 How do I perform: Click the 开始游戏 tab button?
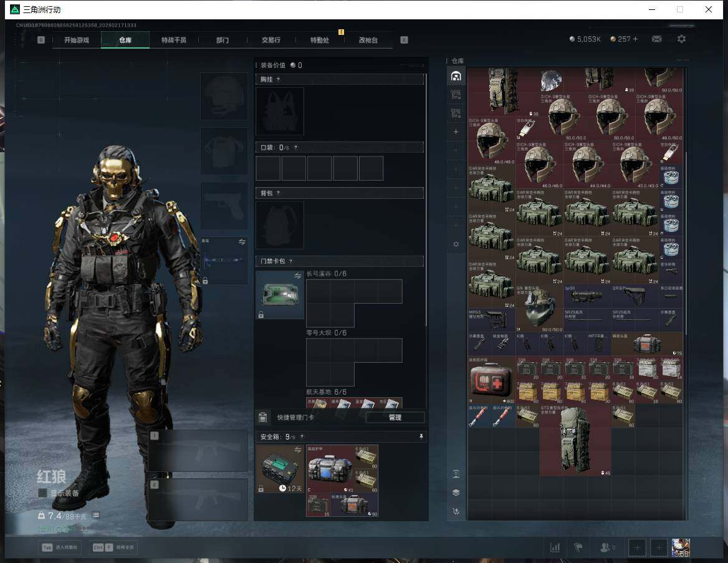76,40
